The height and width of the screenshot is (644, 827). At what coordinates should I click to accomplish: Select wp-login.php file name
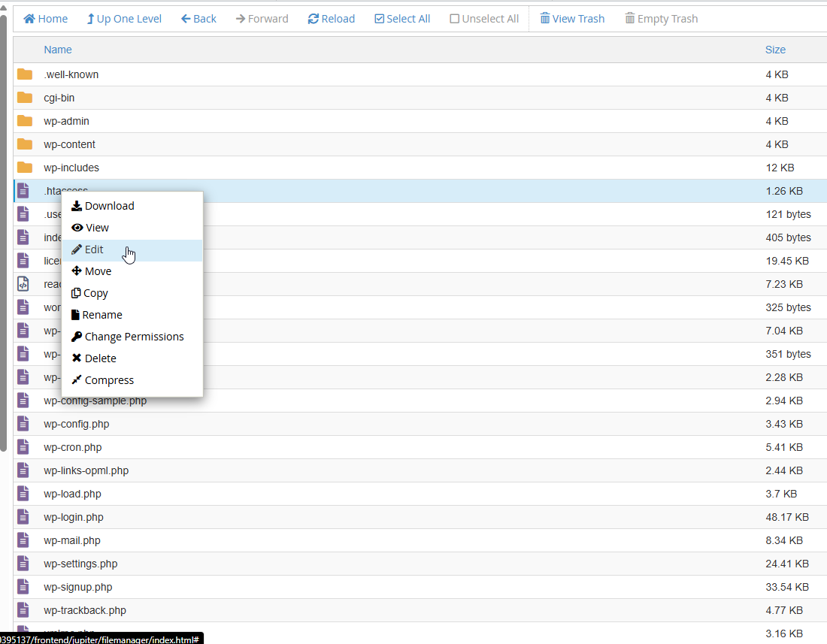tap(74, 518)
